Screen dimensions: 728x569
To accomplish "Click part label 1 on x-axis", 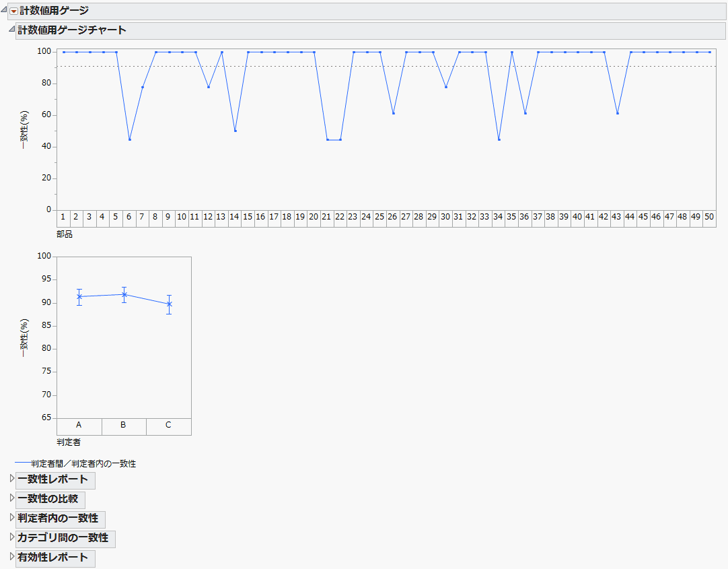I will pyautogui.click(x=63, y=216).
